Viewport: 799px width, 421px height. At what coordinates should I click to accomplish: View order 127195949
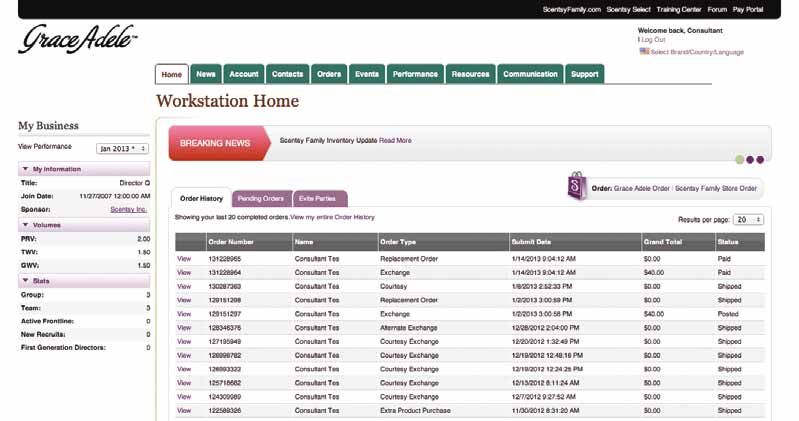coord(184,341)
